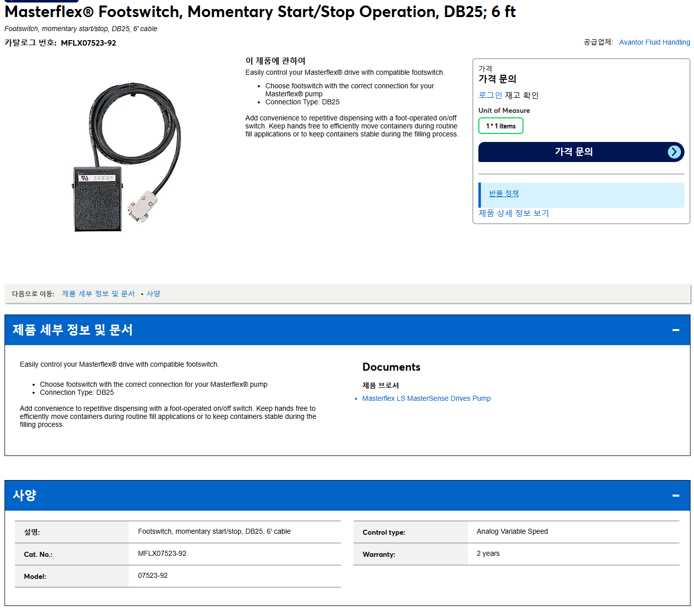Screen dimensions: 694x616
Task: Open the 반품 정책 return policy link
Action: coord(503,194)
